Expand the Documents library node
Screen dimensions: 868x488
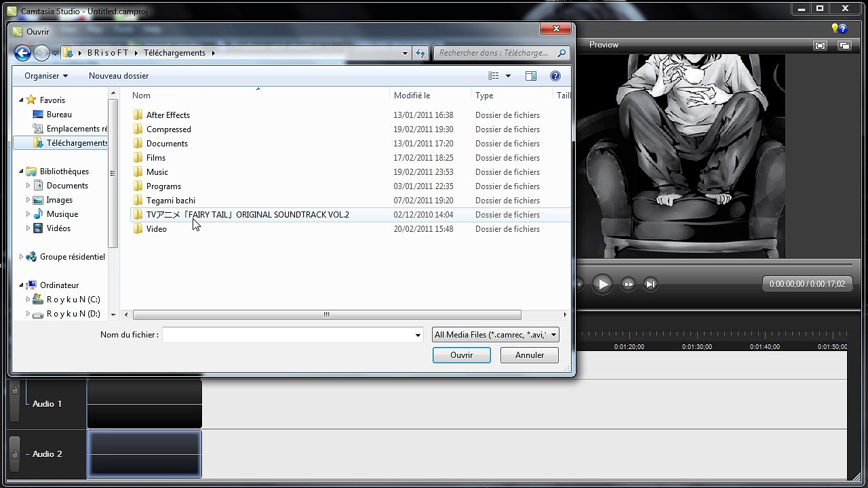coord(28,186)
